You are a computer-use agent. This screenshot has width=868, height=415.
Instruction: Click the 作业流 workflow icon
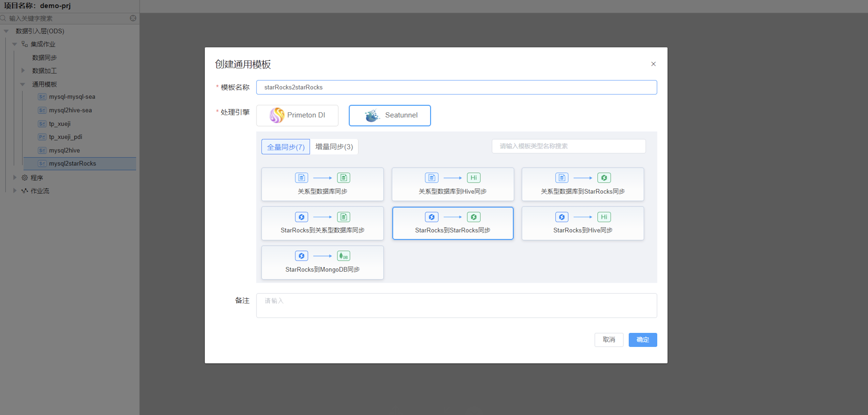click(x=25, y=191)
